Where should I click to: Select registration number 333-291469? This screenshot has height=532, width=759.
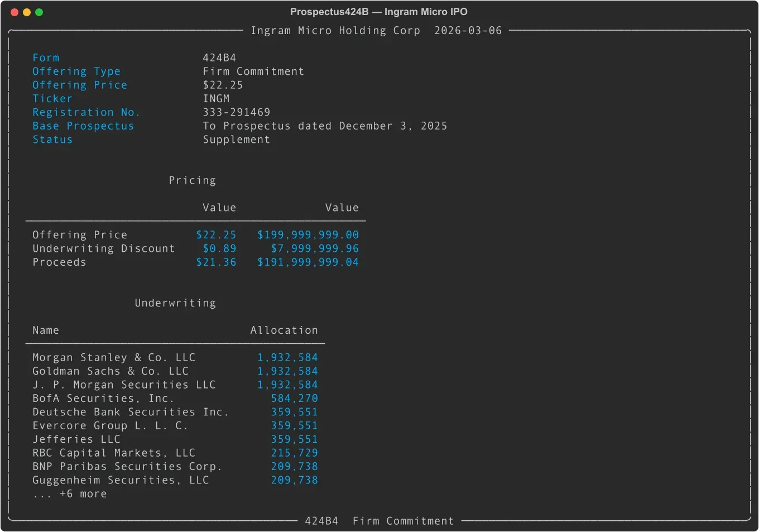(x=237, y=112)
